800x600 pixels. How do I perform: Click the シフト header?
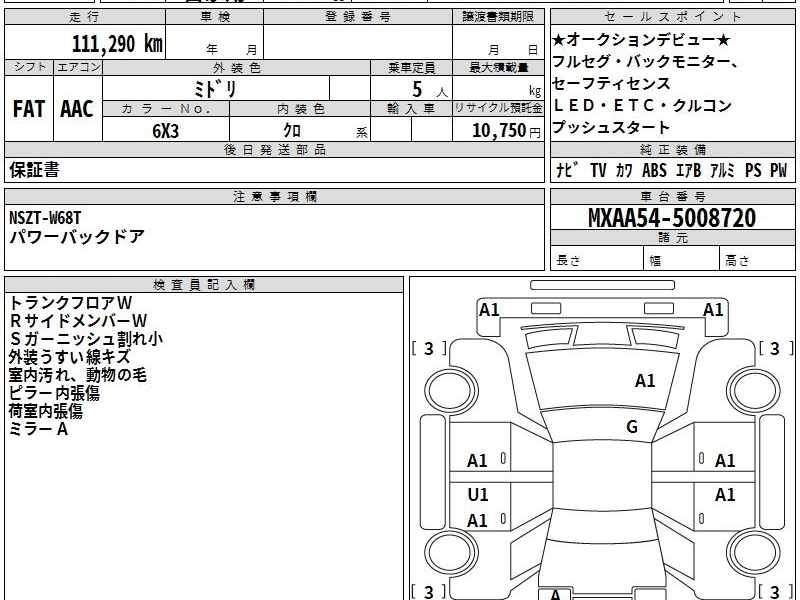(x=29, y=67)
